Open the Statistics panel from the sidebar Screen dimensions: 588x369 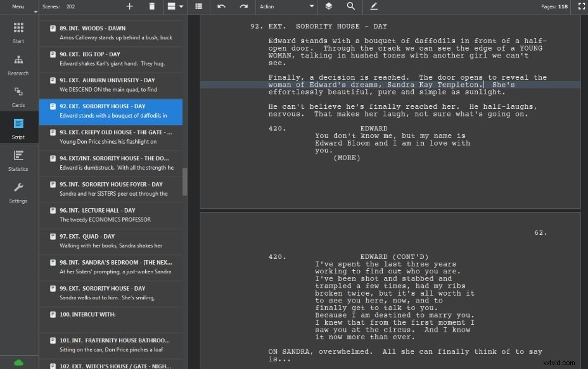point(18,159)
